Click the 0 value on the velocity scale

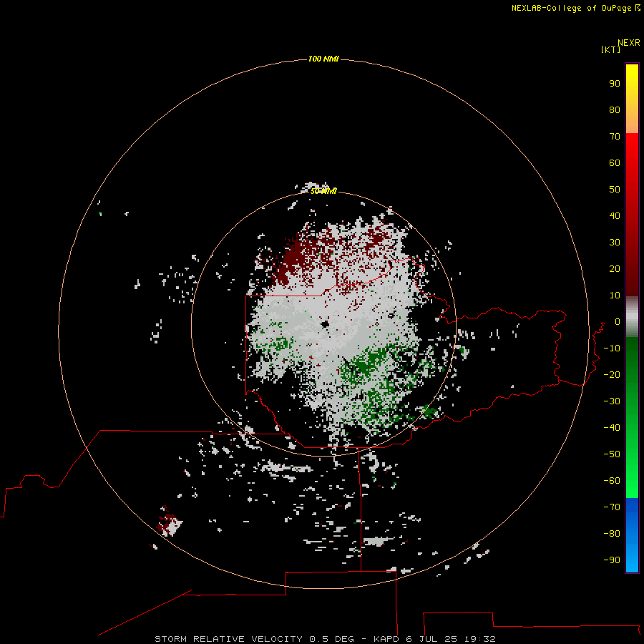618,322
